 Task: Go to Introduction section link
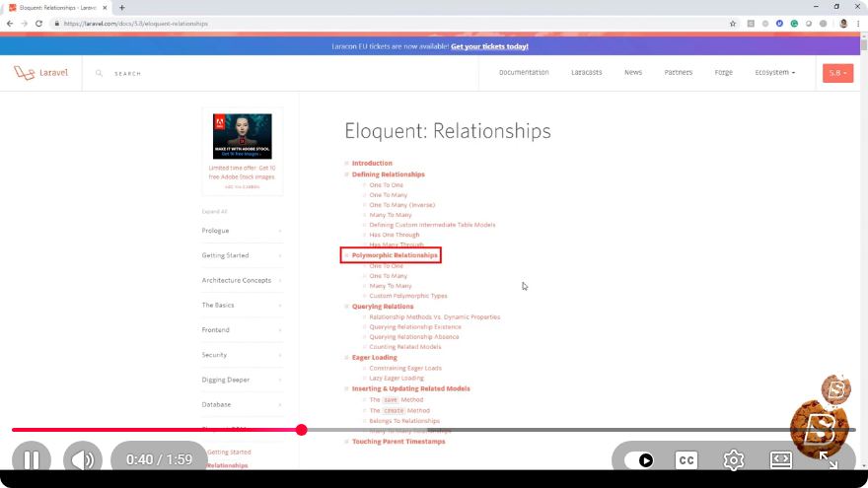click(x=372, y=164)
